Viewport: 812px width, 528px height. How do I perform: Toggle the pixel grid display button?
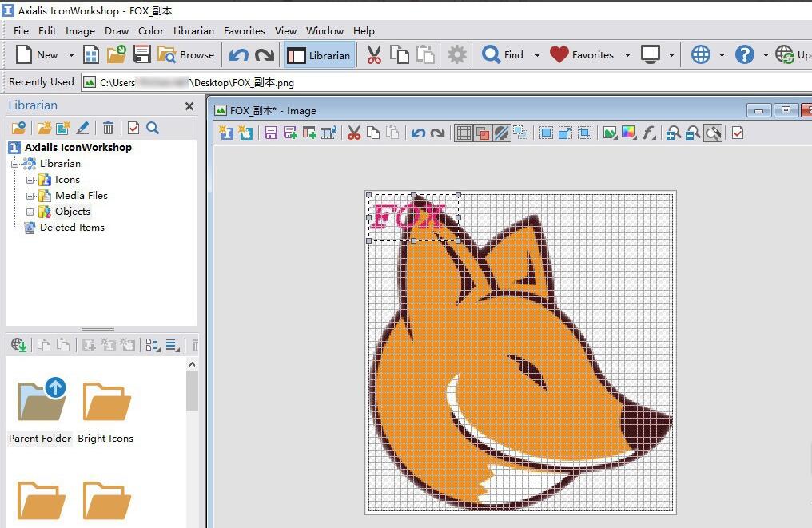pyautogui.click(x=463, y=133)
